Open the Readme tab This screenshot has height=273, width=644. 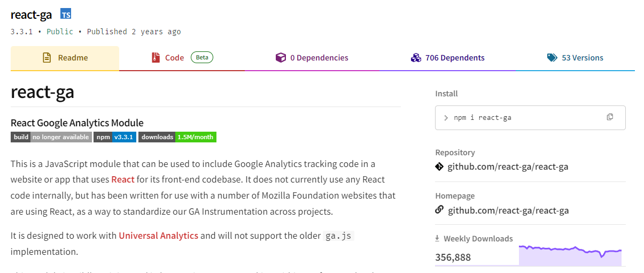(65, 58)
